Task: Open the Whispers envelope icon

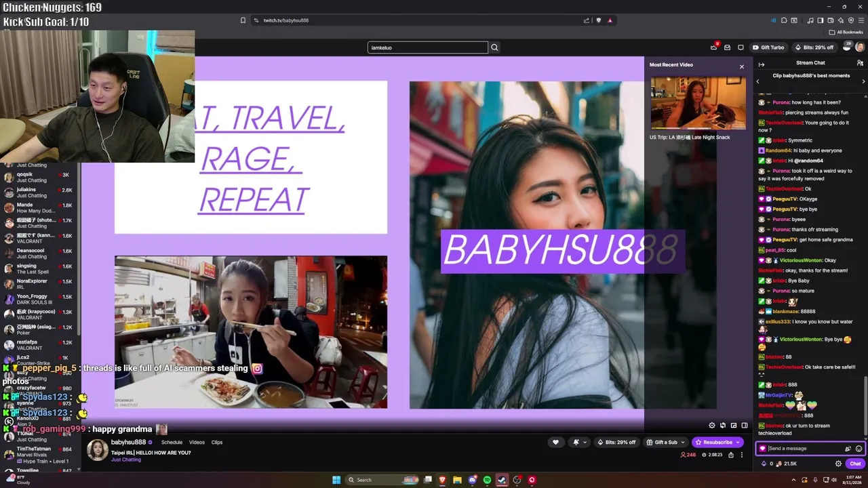Action: 727,47
